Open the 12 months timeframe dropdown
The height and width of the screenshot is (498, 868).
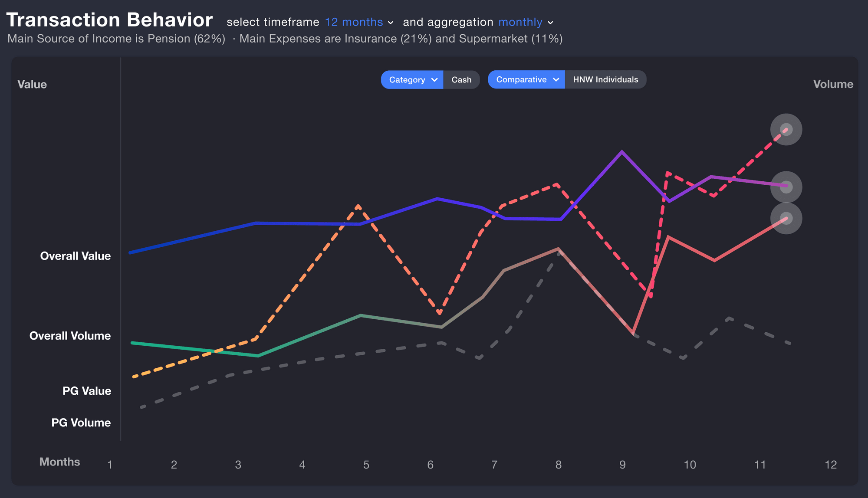(x=359, y=22)
